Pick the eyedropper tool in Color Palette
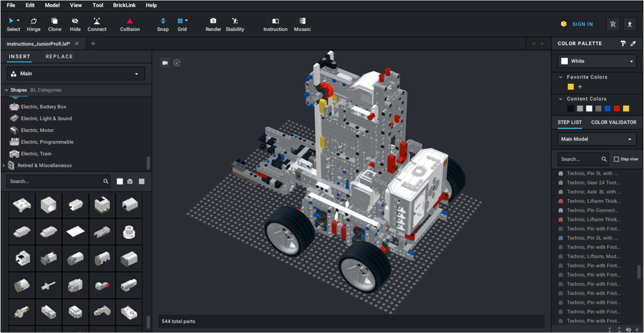The height and width of the screenshot is (333, 644). 633,43
